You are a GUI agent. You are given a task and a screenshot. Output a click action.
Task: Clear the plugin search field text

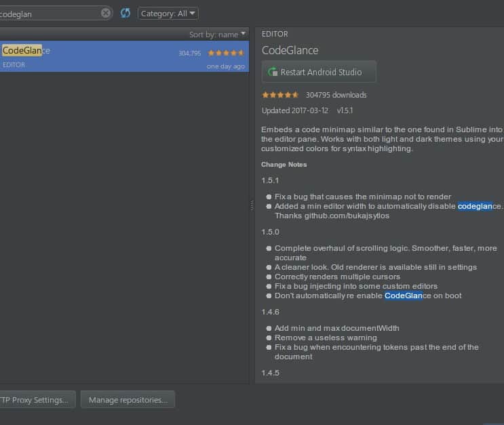(105, 13)
